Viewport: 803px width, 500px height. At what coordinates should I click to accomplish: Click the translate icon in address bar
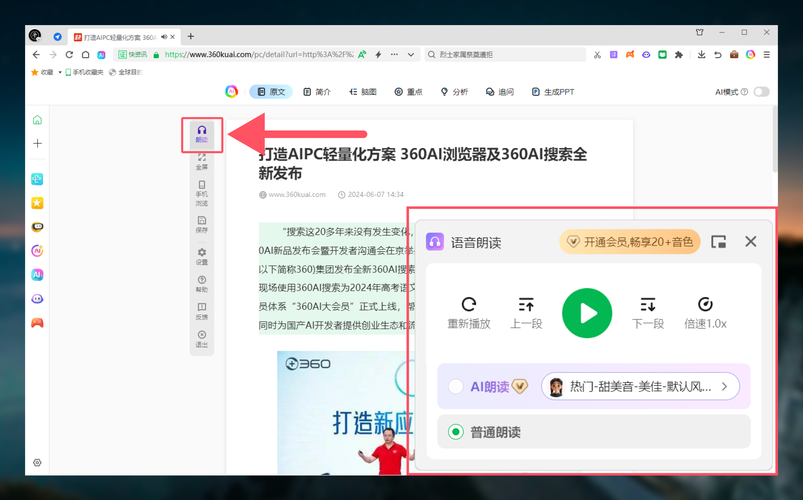(x=362, y=54)
